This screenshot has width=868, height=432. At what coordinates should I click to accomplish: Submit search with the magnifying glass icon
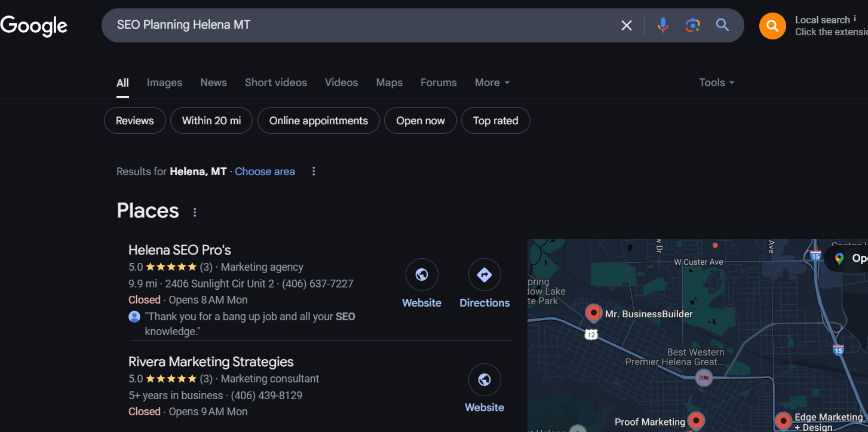[x=722, y=25]
